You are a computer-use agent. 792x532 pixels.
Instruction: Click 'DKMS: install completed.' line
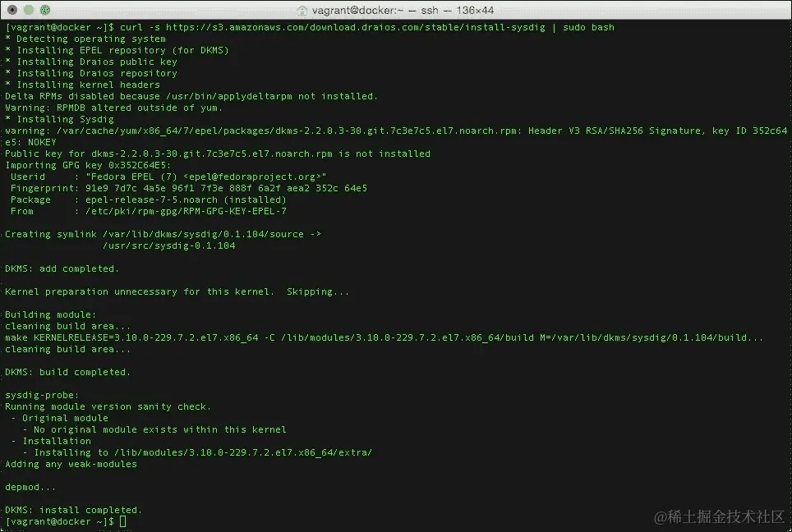[x=74, y=511]
